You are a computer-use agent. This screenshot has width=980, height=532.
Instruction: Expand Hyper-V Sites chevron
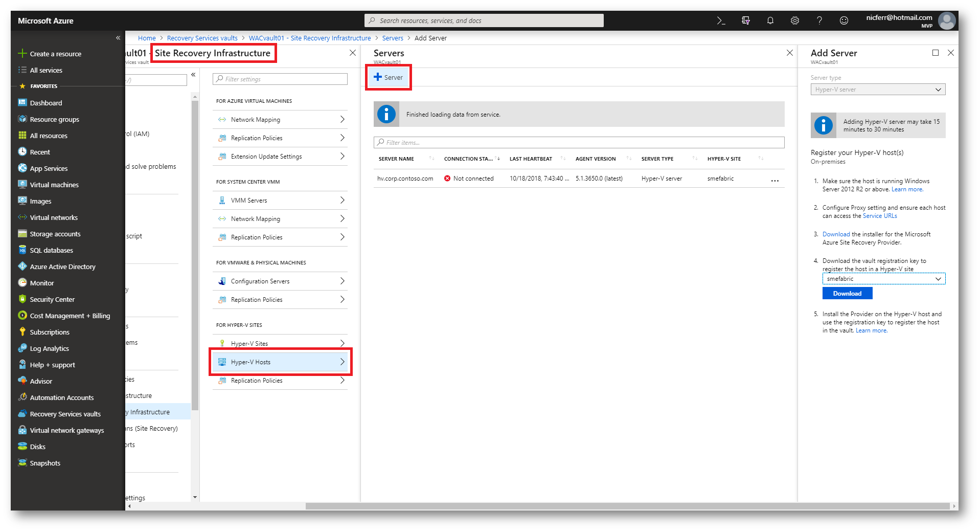[x=342, y=344]
